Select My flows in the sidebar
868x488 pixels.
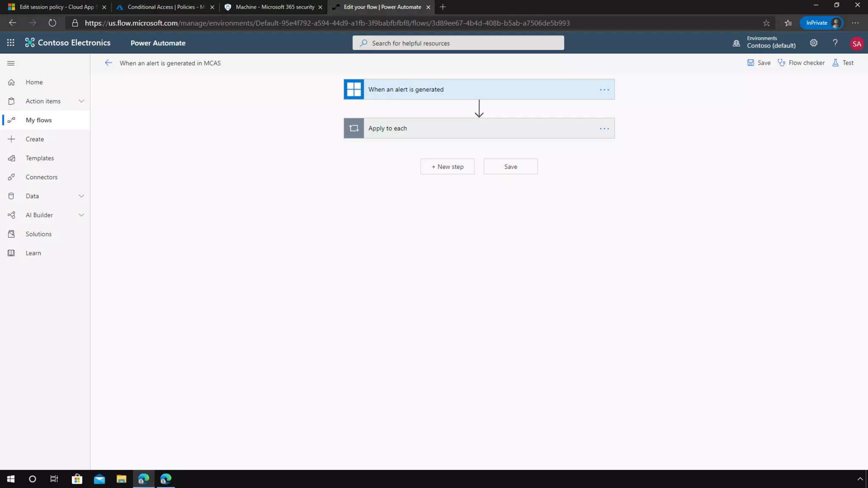[x=45, y=120]
